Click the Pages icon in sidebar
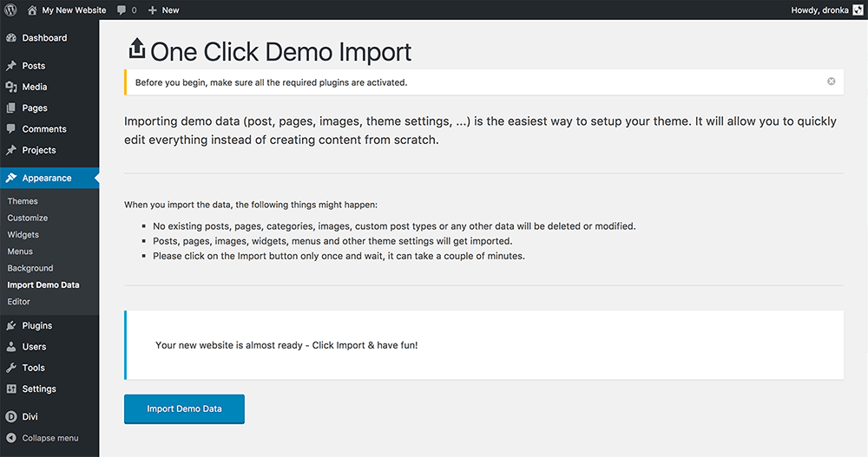This screenshot has width=868, height=457. pyautogui.click(x=11, y=108)
